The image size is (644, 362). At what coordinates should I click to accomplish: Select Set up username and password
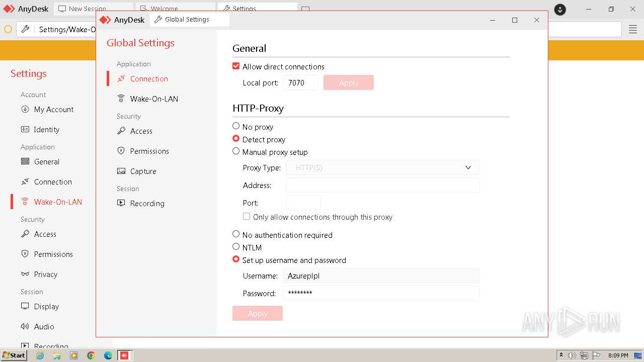[x=236, y=259]
